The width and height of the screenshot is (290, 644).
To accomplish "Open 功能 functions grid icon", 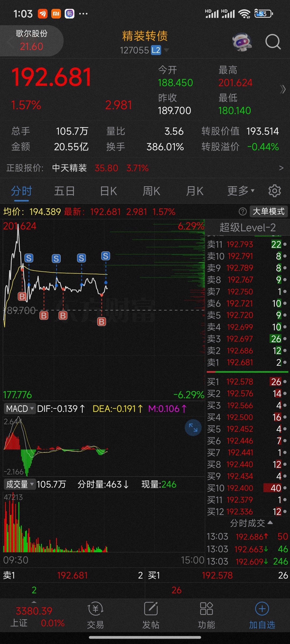I will (x=206, y=615).
